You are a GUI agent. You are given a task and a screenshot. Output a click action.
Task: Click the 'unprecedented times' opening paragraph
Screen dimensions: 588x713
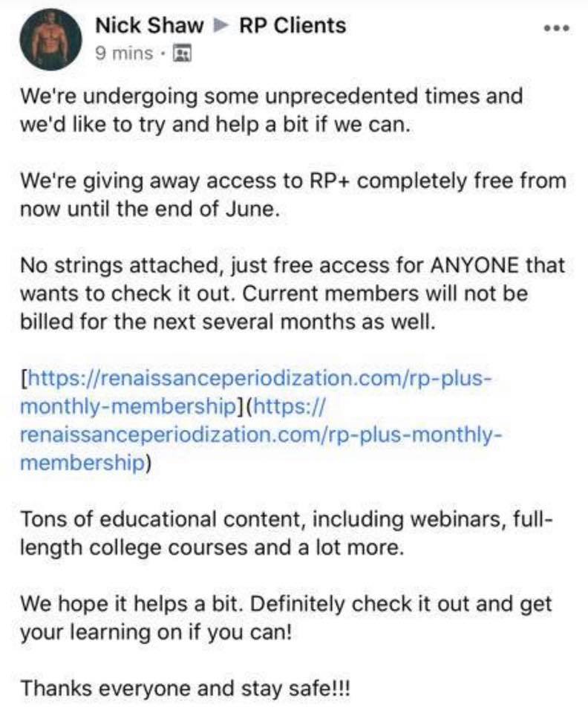tap(270, 97)
